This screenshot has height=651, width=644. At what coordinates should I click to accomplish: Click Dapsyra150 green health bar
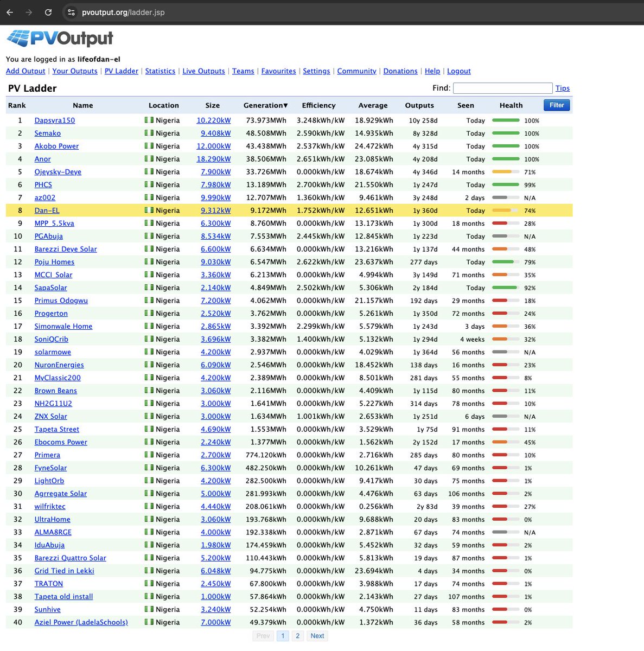(506, 120)
